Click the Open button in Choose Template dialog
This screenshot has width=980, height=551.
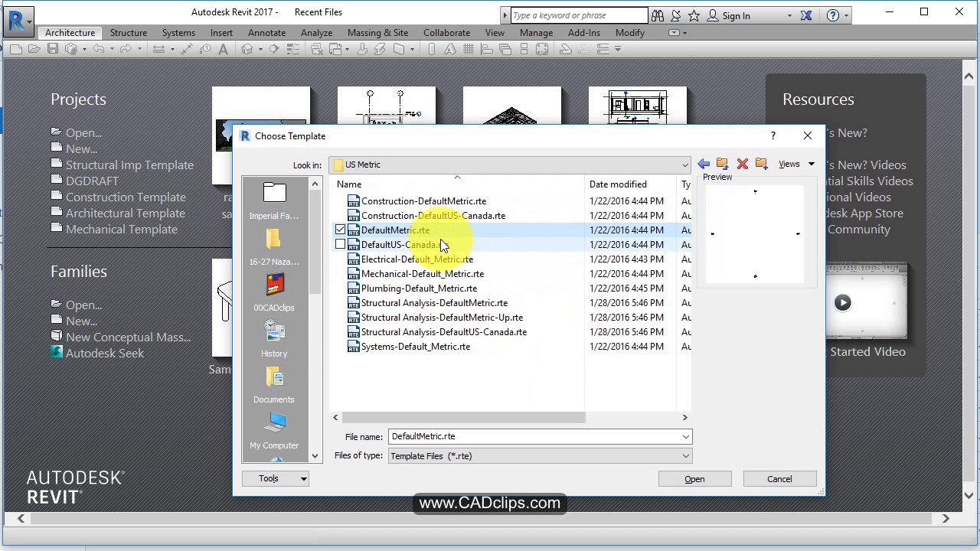click(694, 478)
